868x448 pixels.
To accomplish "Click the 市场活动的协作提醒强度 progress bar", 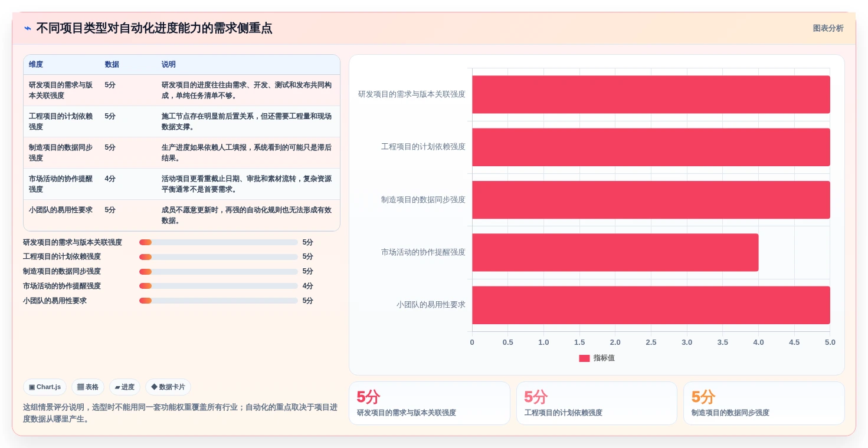I will [218, 286].
